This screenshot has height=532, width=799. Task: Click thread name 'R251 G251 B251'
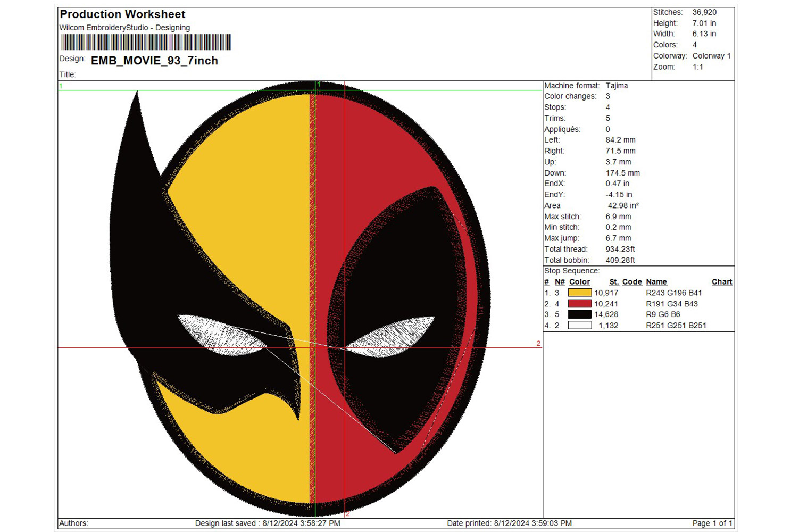click(x=676, y=326)
